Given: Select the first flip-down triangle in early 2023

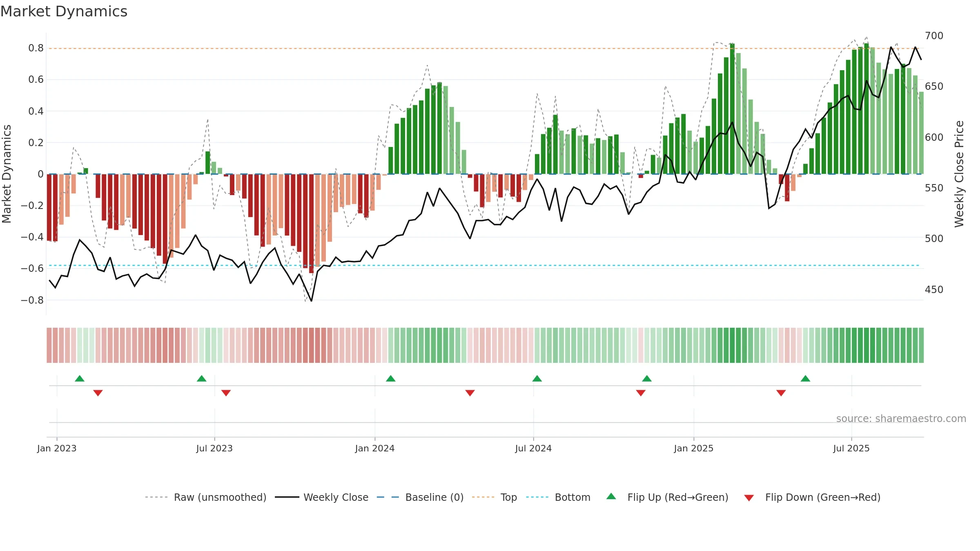Looking at the screenshot, I should (x=98, y=393).
